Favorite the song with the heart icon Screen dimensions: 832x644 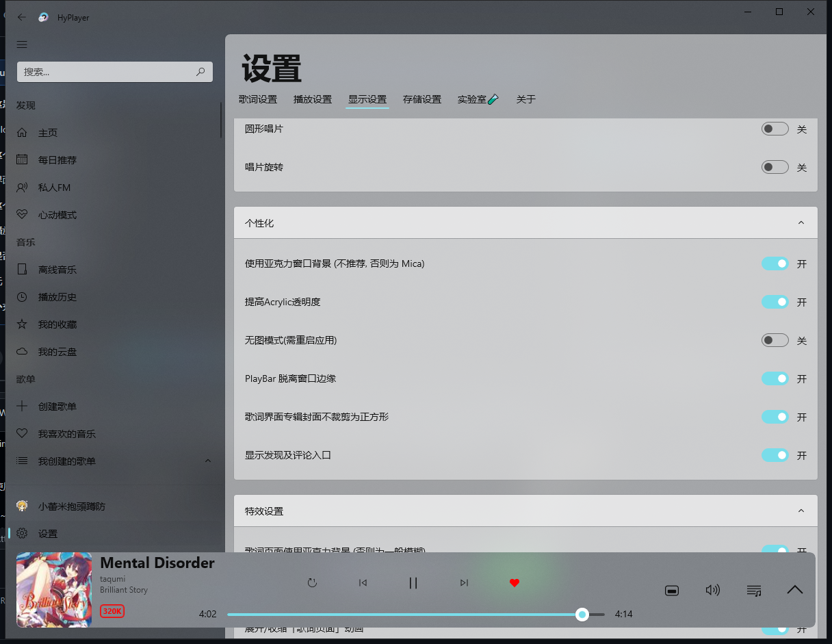click(x=515, y=582)
